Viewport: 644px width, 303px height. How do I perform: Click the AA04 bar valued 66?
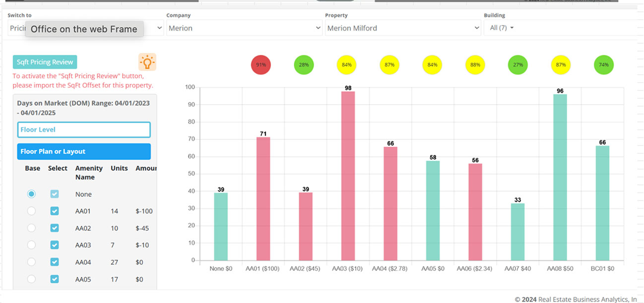click(x=390, y=203)
